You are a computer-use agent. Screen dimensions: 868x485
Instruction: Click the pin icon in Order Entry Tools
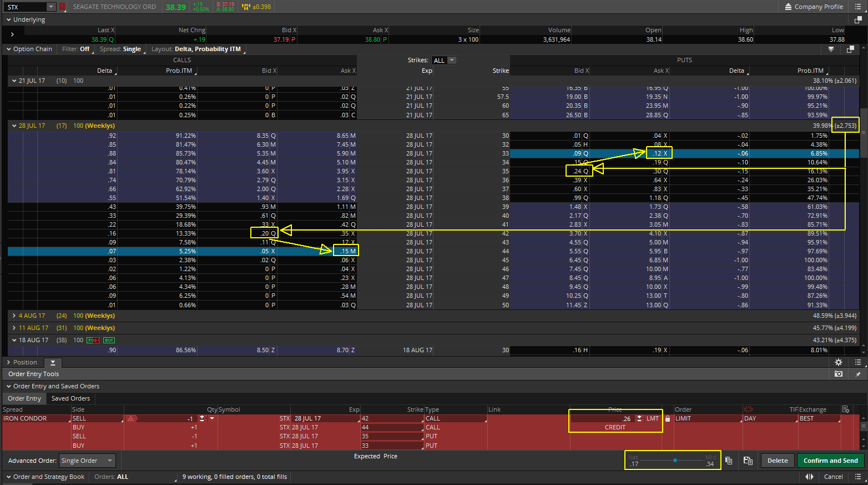(x=858, y=374)
